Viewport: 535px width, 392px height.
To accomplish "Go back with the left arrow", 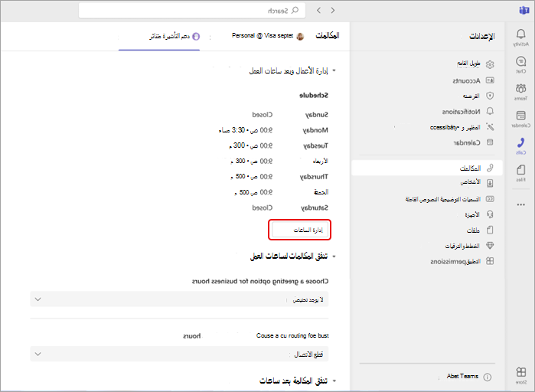I will (x=318, y=10).
